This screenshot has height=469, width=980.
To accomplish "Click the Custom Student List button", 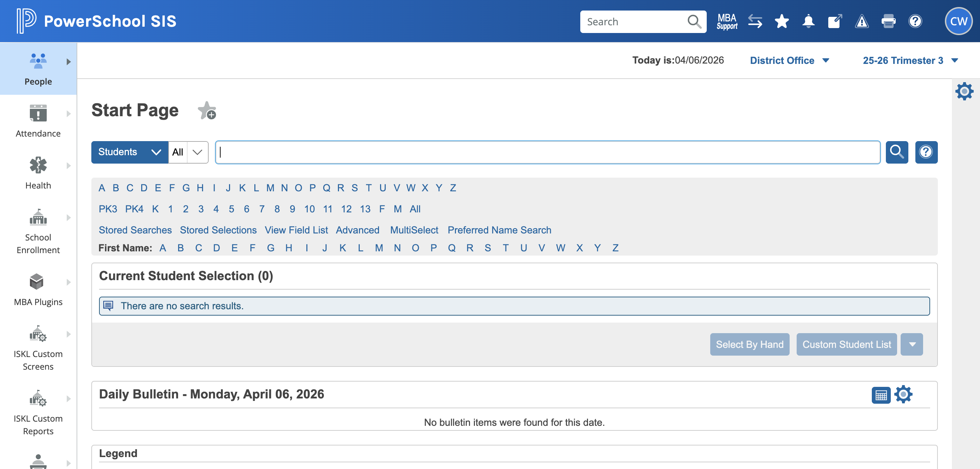I will (x=846, y=344).
